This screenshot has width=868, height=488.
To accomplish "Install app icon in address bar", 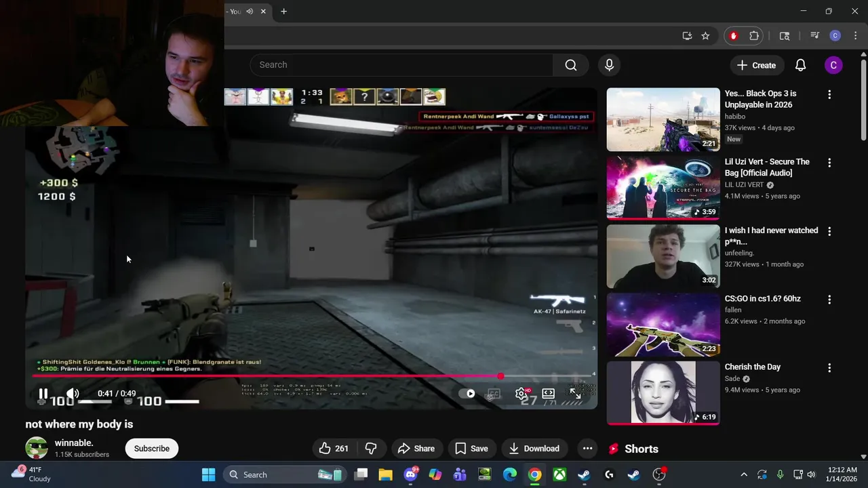I will coord(687,36).
